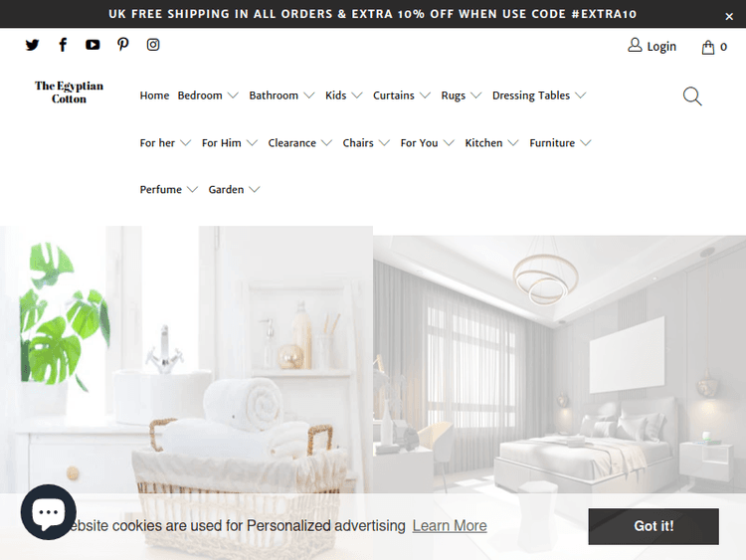Click The Egyptian Cotton logo

(69, 93)
